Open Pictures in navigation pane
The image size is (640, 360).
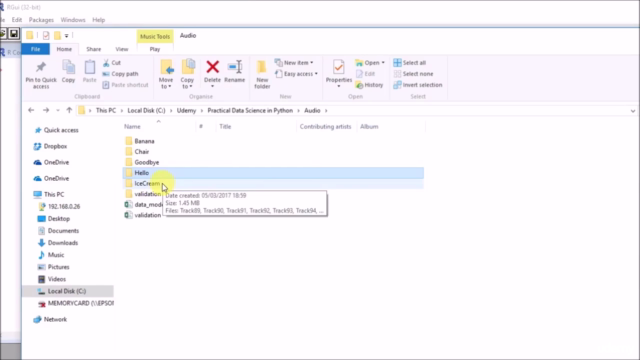point(58,267)
